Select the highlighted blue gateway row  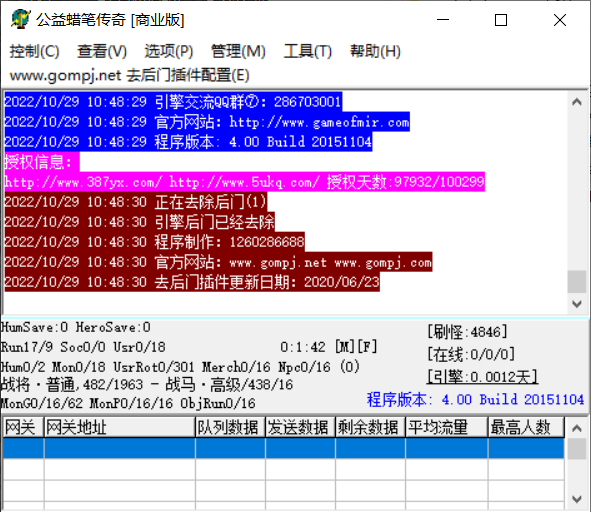coord(283,448)
